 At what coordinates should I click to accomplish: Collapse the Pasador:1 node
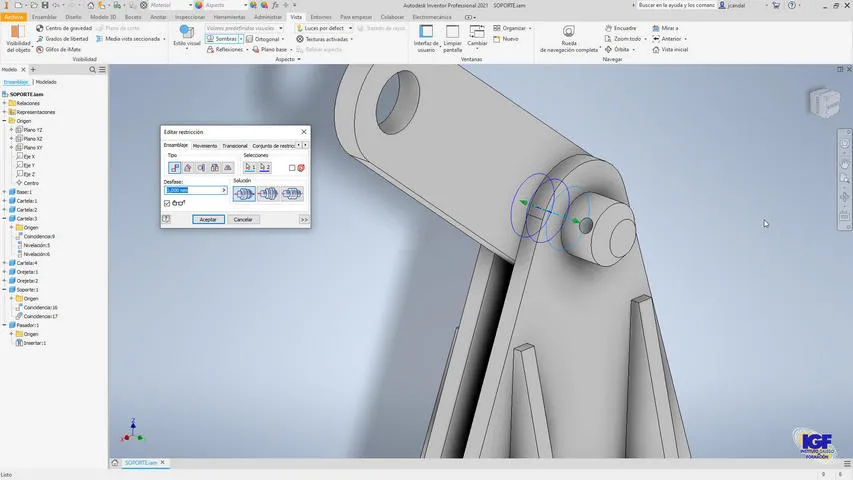pos(4,325)
